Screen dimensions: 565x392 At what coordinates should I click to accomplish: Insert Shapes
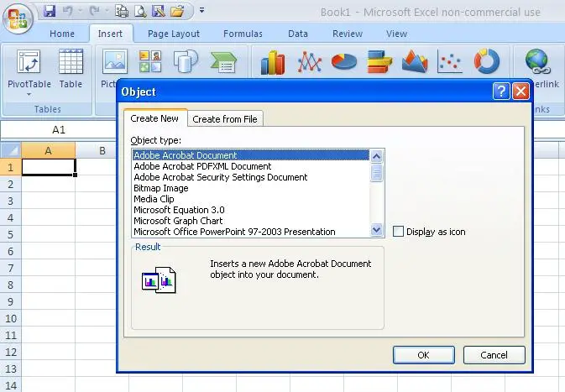(186, 61)
